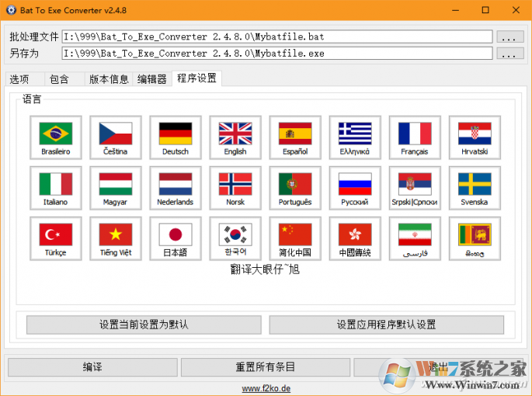The image size is (532, 396).
Task: Select the Brasileiro flag language
Action: 56,137
